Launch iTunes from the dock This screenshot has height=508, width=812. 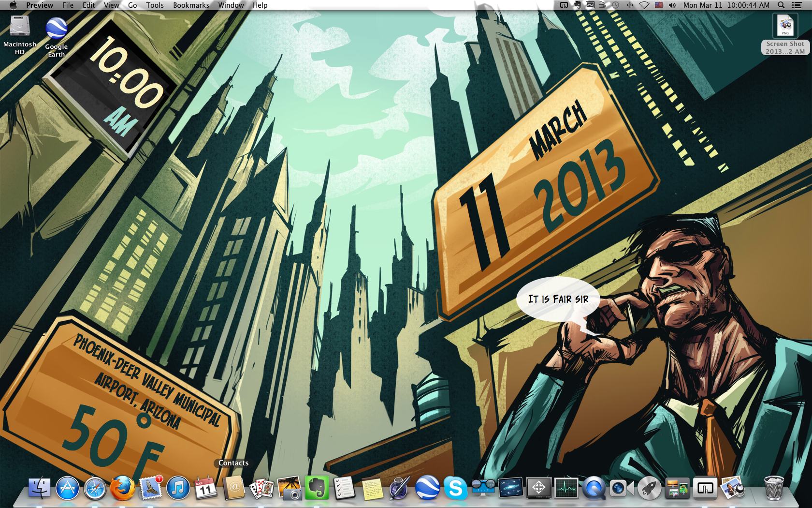pos(178,488)
